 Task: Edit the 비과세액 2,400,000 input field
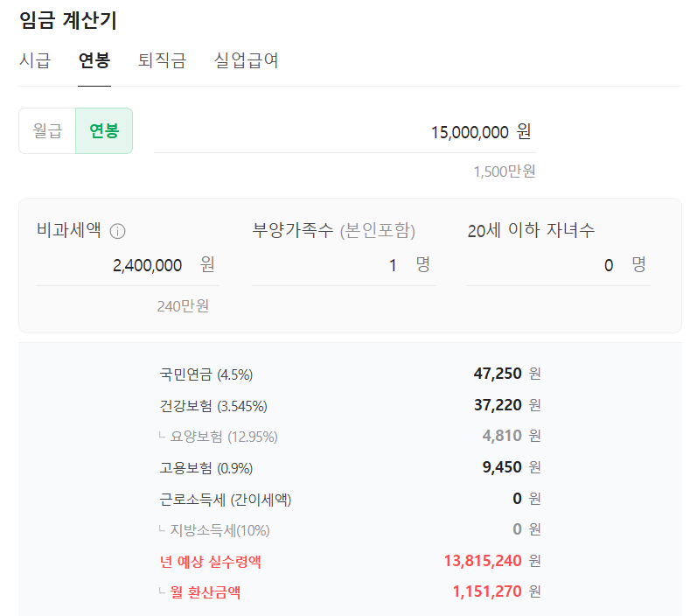(128, 265)
